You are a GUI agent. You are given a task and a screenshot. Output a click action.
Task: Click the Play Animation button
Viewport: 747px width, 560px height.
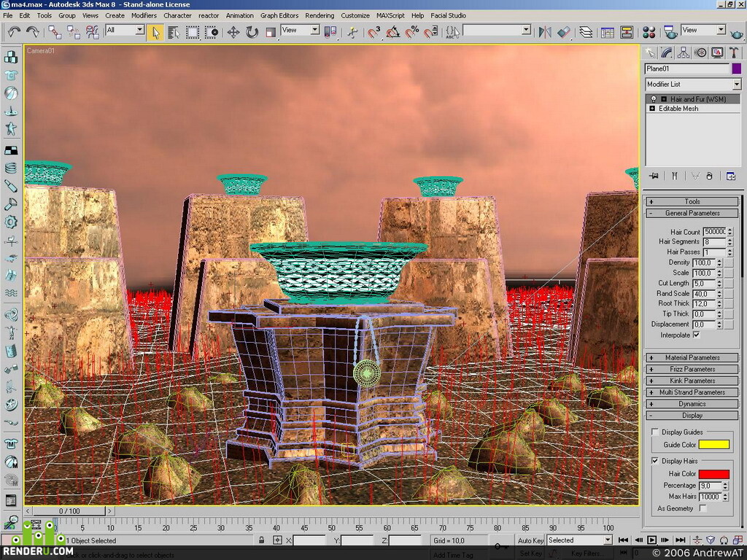click(651, 540)
